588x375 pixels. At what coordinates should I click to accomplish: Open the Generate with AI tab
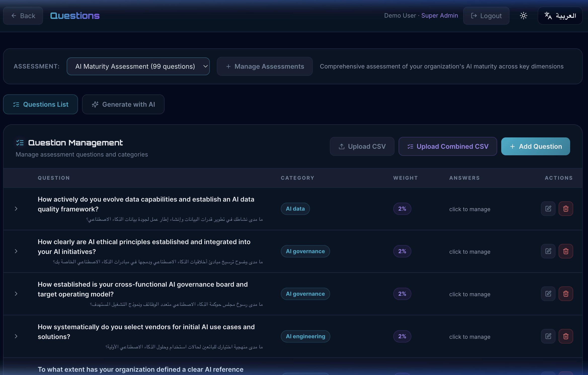pos(123,104)
